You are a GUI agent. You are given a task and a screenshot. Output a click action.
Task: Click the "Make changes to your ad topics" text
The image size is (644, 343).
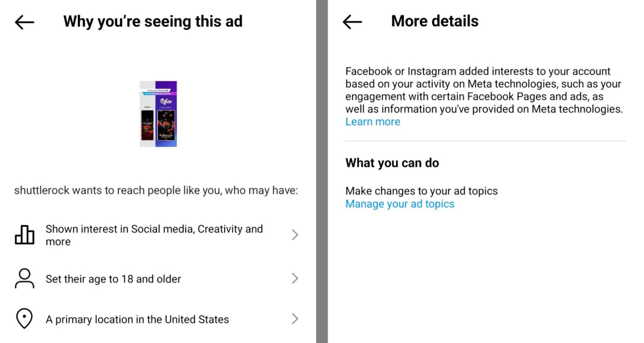click(421, 191)
